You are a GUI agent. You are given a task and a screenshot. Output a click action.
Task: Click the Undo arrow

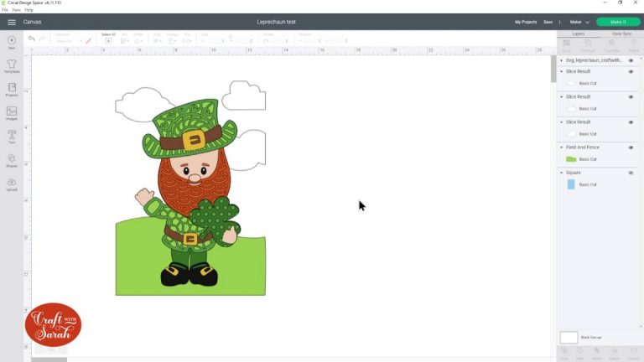[x=31, y=39]
